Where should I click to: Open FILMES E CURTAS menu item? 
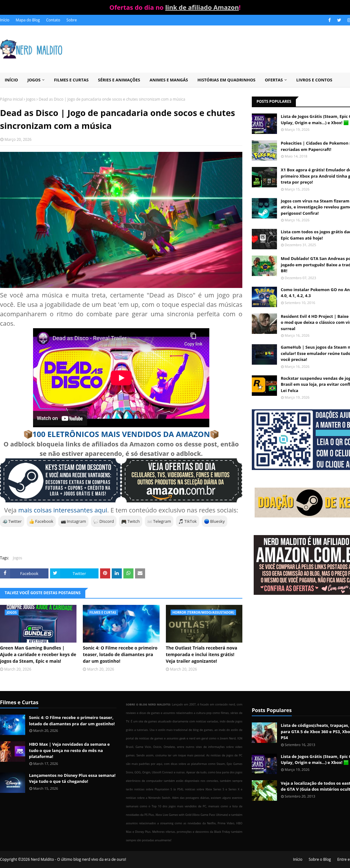click(x=71, y=80)
